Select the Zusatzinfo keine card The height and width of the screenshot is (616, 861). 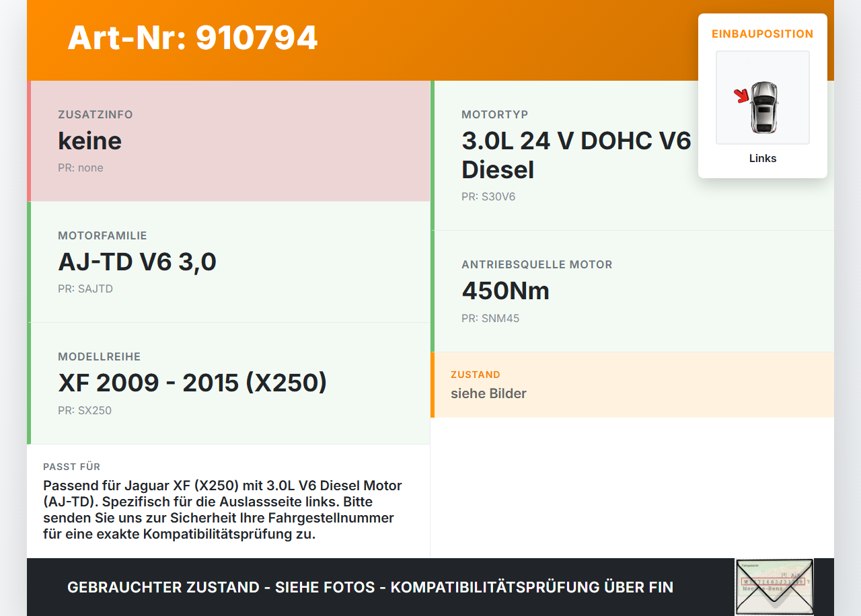click(229, 141)
